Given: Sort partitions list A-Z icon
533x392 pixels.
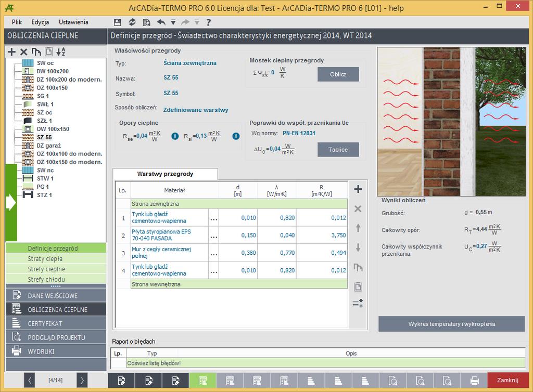Looking at the screenshot, I should (61, 51).
